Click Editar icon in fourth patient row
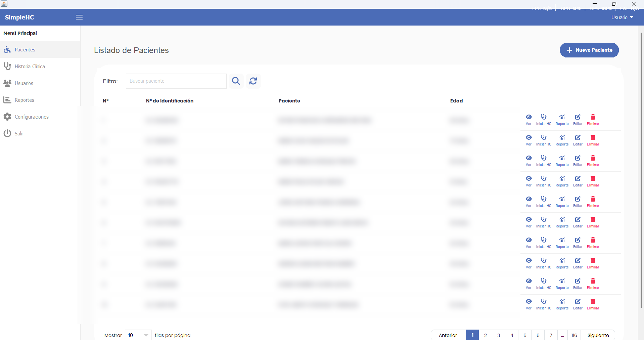Screen dimensions: 644x340 [x=578, y=178]
